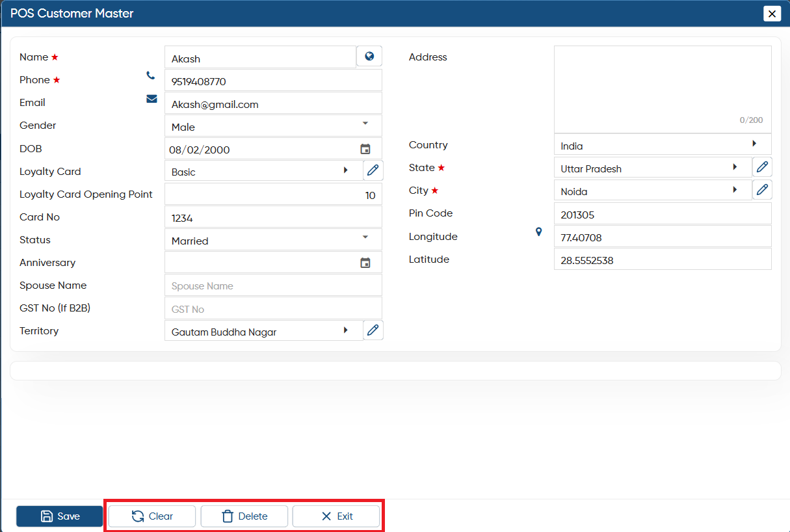Close the POS Customer Master dialog

[772, 13]
